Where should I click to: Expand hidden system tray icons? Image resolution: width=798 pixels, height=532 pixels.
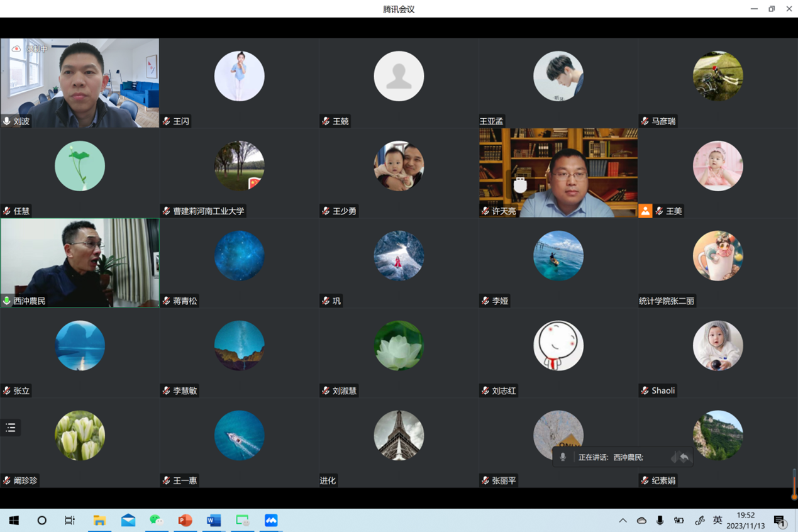tap(623, 521)
